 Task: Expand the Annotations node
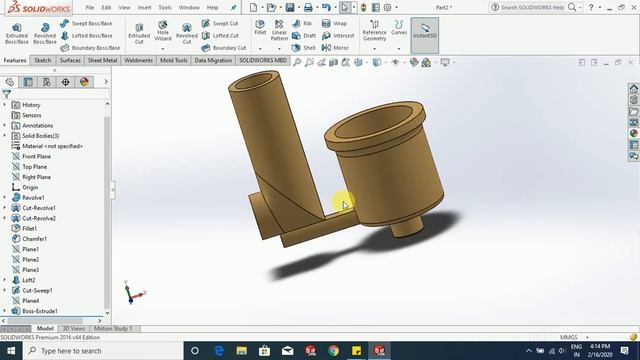click(x=5, y=125)
